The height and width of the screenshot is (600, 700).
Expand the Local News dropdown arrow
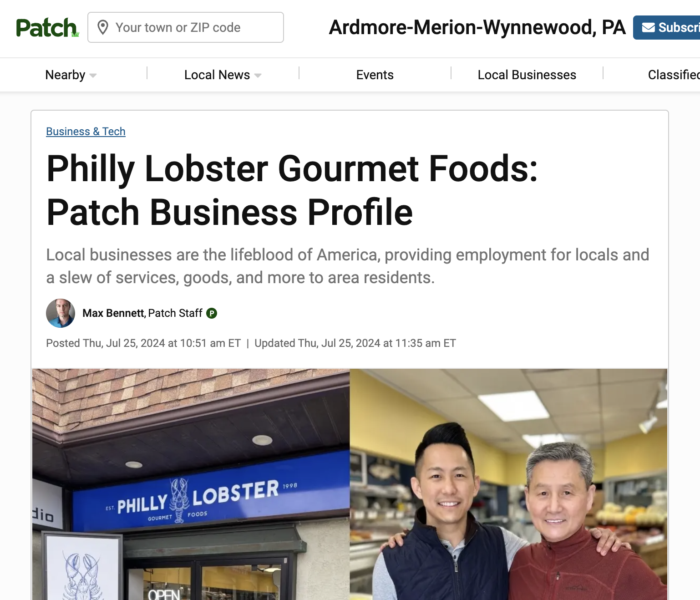(x=258, y=76)
